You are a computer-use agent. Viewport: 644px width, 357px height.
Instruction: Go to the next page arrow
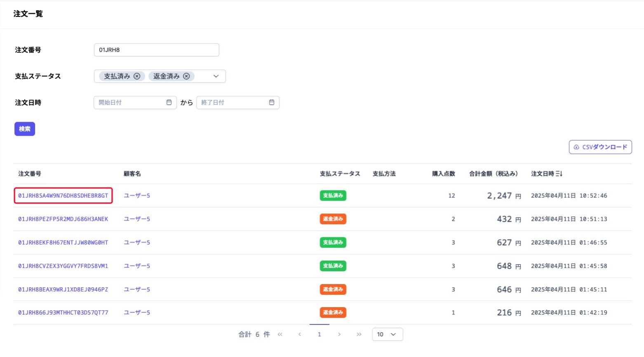tap(339, 334)
